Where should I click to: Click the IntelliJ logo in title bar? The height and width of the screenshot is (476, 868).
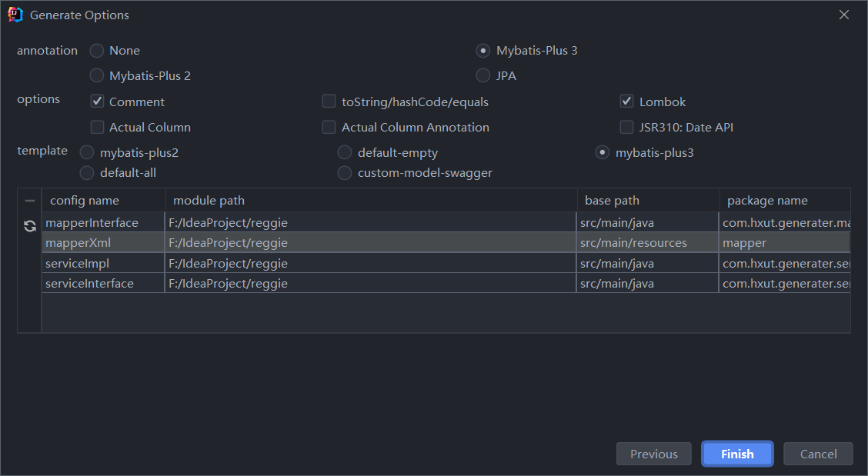15,15
